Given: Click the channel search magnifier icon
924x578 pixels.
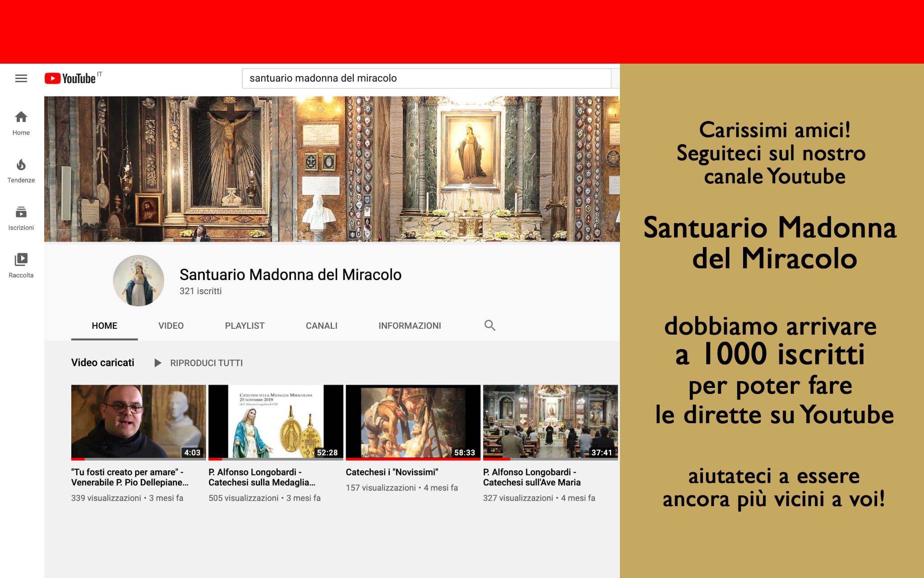Looking at the screenshot, I should click(490, 325).
